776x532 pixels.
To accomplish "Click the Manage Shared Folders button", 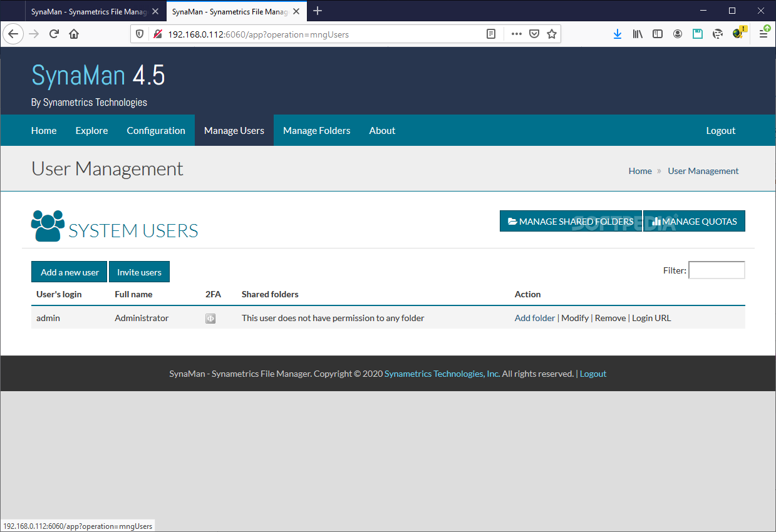I will pos(571,221).
